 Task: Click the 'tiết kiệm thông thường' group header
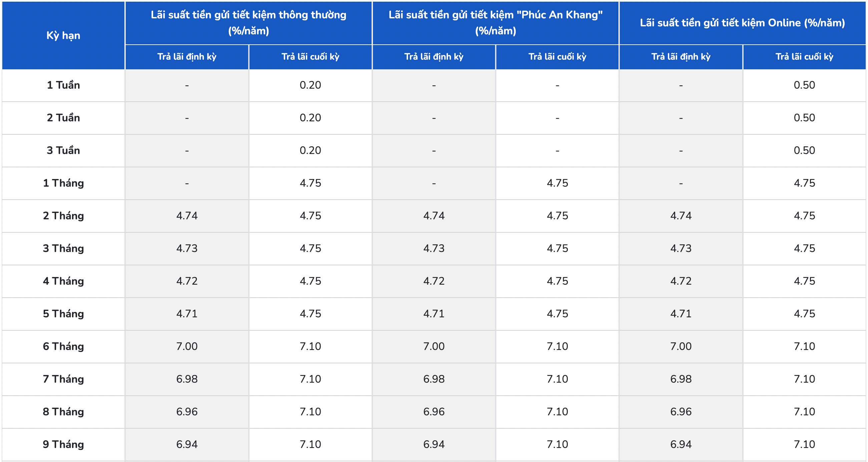(x=248, y=23)
